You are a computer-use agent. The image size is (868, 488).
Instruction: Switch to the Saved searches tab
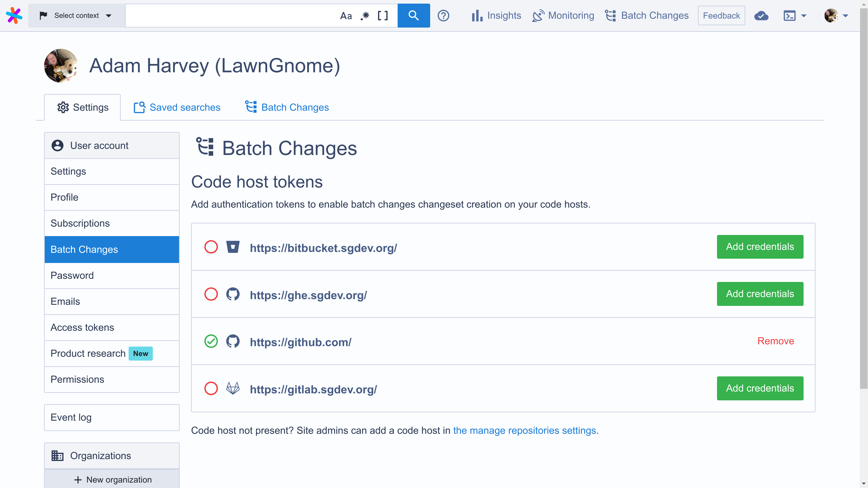[x=177, y=108]
